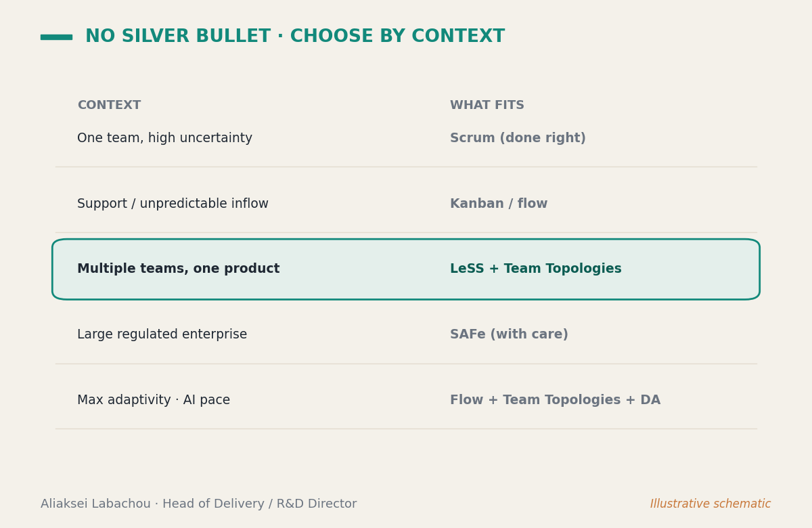The height and width of the screenshot is (528, 812).
Task: Click the WHAT FITS column header
Action: pos(487,106)
